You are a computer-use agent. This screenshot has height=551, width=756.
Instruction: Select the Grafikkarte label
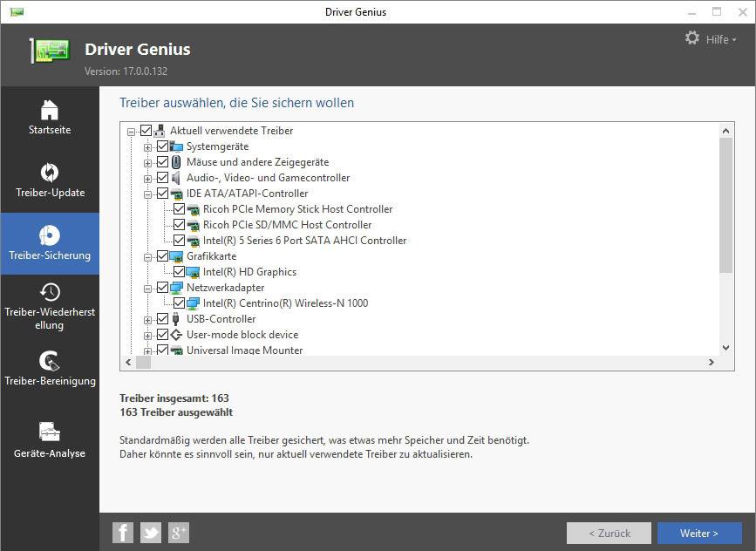(211, 256)
